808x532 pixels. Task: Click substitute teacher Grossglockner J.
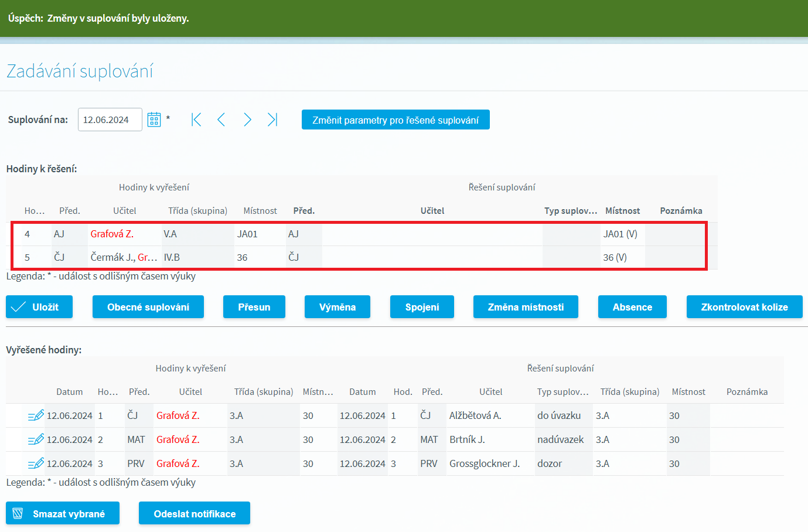(x=485, y=463)
